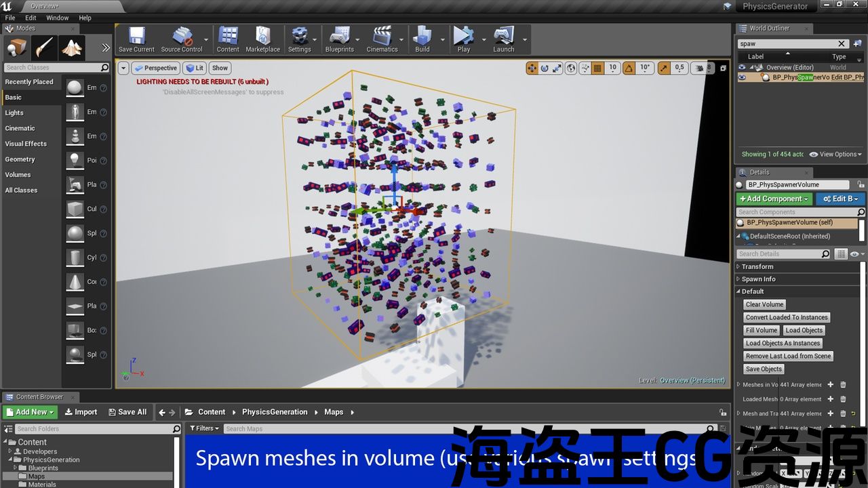Select the Lights category in Modes
The height and width of the screenshot is (488, 868).
(14, 113)
